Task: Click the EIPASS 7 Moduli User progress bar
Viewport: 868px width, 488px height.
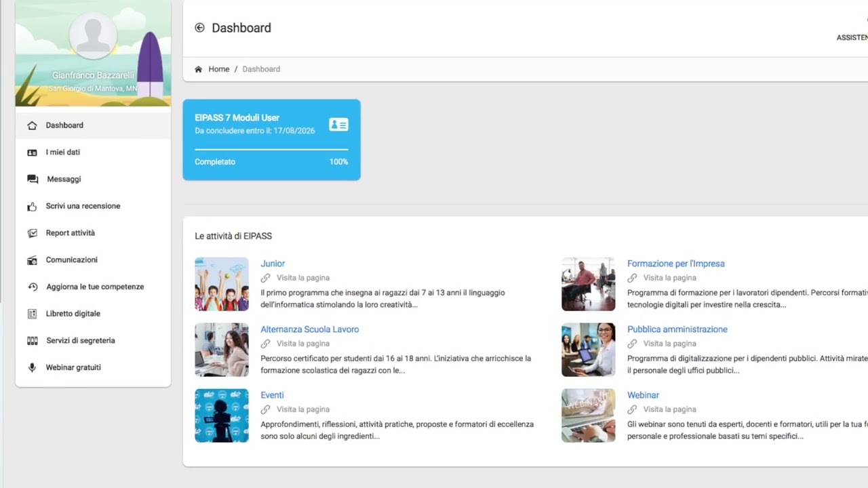Action: (271, 149)
